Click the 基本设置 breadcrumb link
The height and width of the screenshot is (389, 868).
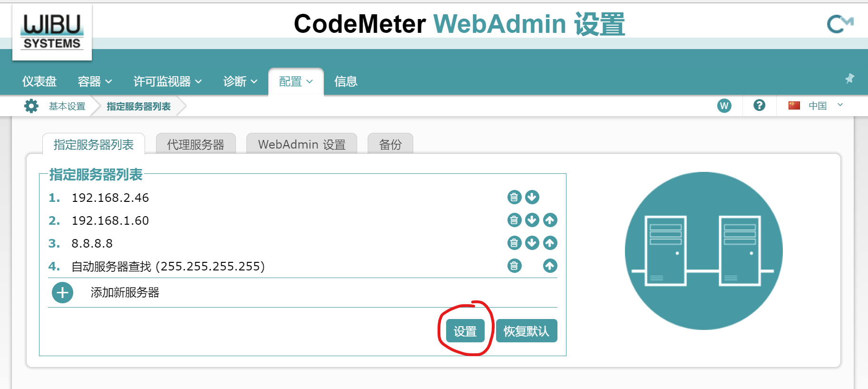(x=67, y=106)
